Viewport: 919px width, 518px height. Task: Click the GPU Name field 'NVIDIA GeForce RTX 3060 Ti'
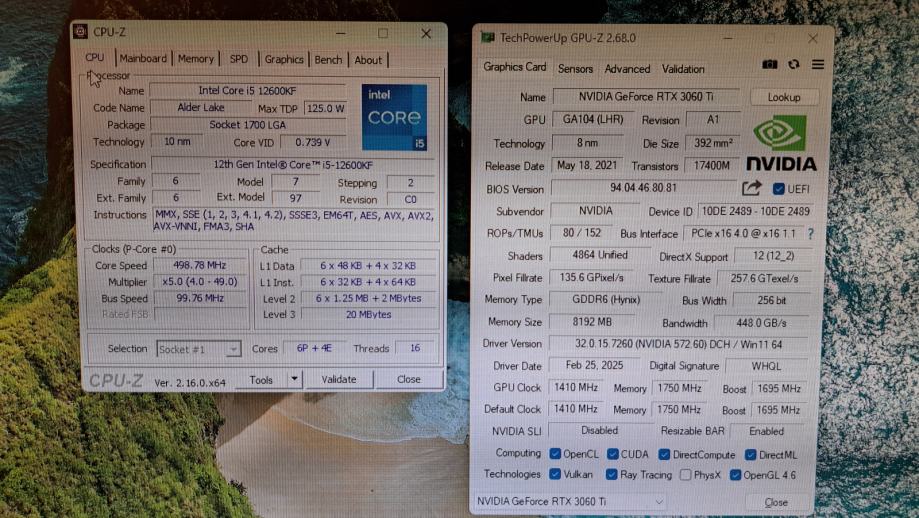pos(646,96)
